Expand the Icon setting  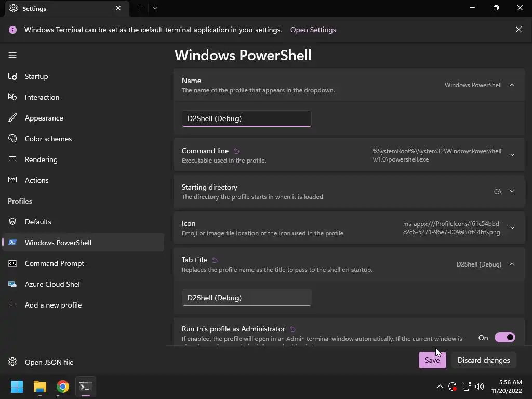click(512, 228)
